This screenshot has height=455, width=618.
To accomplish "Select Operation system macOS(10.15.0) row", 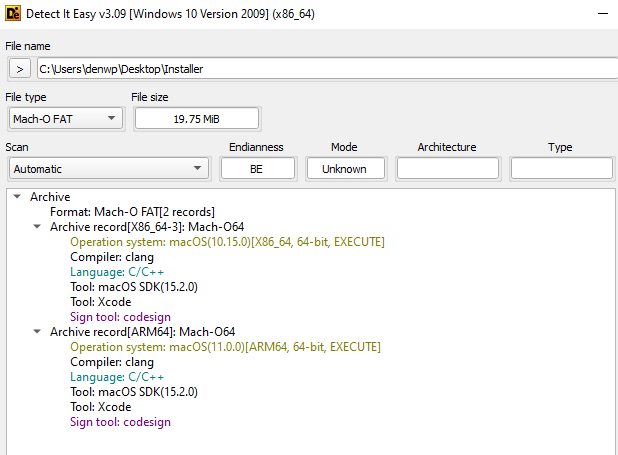I will pyautogui.click(x=227, y=242).
